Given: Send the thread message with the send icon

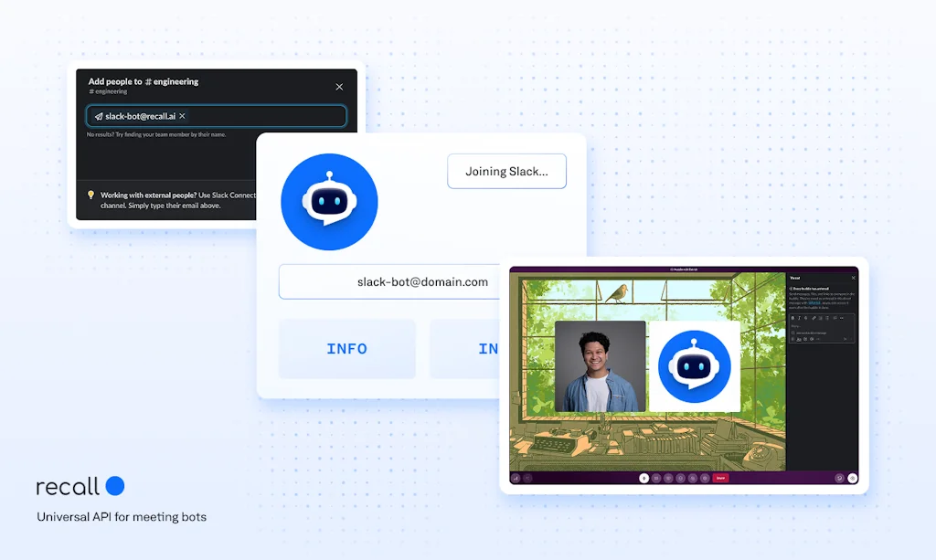Looking at the screenshot, I should (845, 339).
